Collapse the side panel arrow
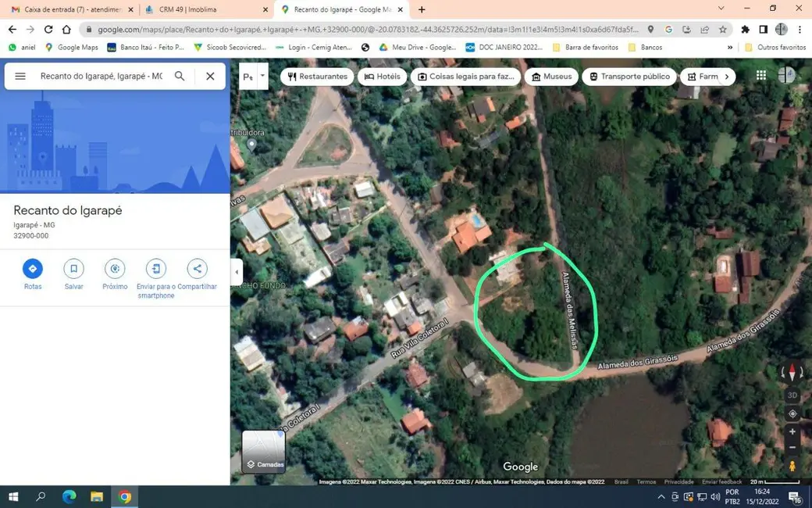The image size is (812, 508). (x=237, y=272)
